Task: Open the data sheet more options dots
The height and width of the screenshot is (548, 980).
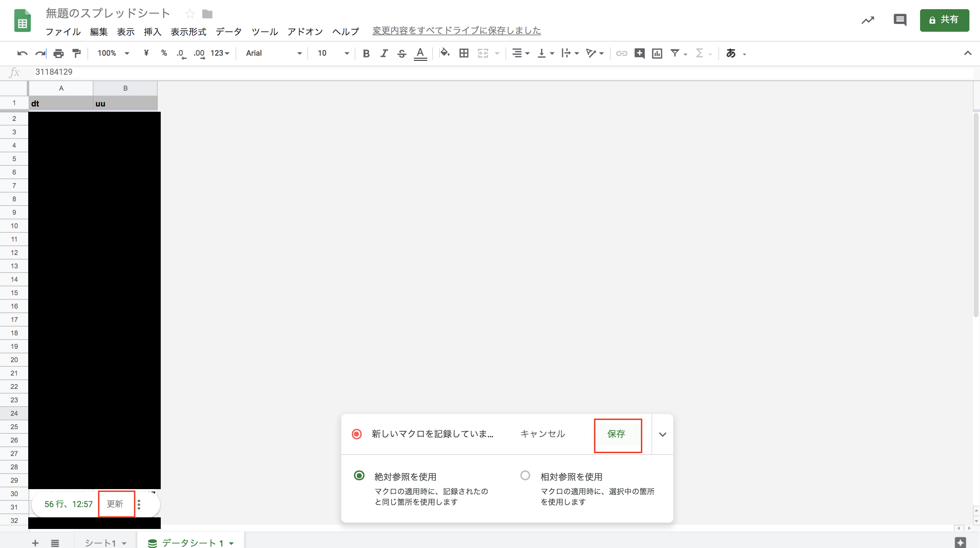Action: 139,504
